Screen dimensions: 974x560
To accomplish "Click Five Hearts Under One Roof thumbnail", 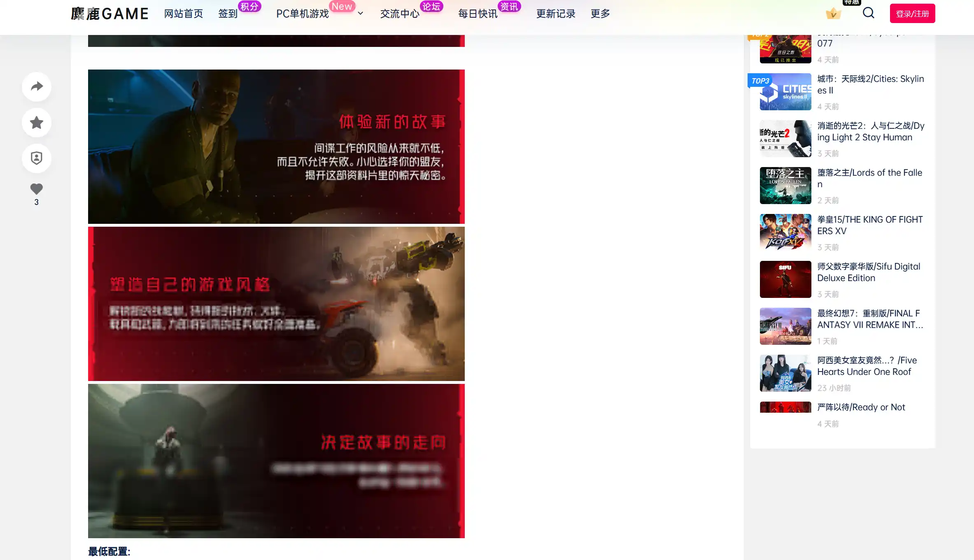I will (785, 373).
